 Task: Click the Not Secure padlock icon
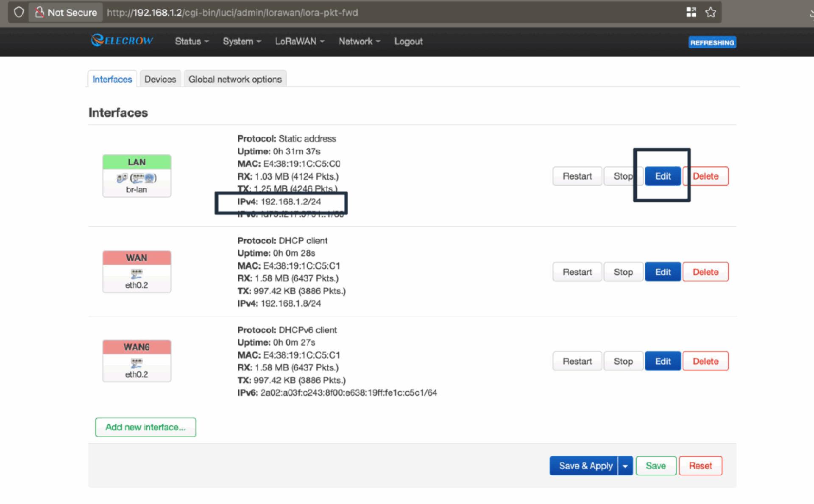[39, 12]
